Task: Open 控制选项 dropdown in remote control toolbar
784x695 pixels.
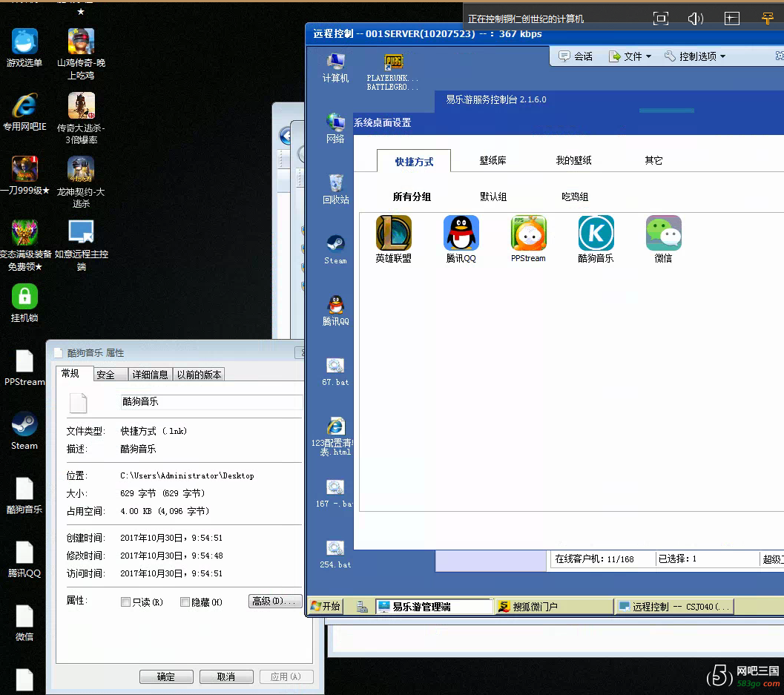Action: tap(695, 56)
